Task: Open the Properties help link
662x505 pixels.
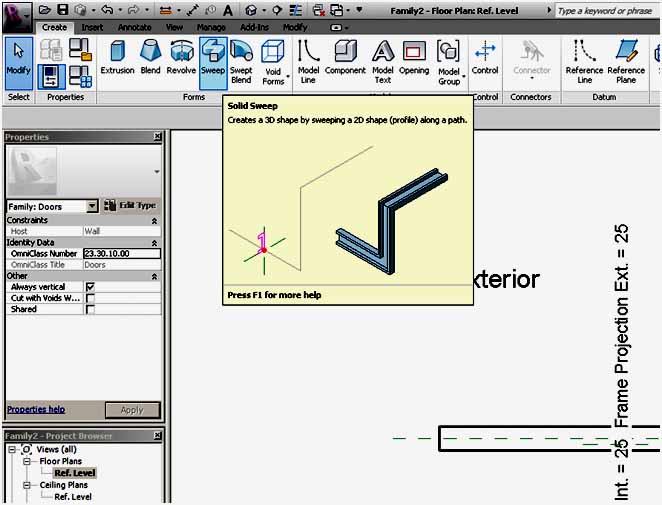Action: tap(36, 409)
